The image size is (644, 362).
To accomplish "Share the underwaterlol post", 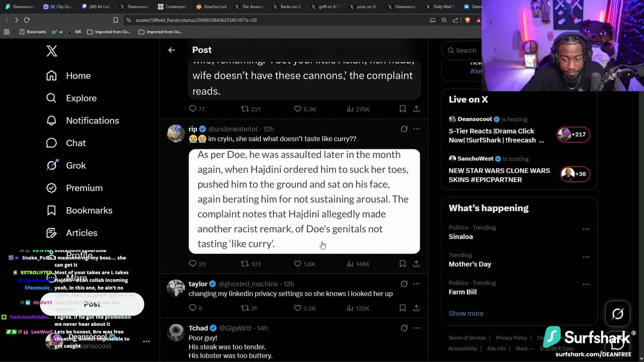I will click(x=416, y=264).
